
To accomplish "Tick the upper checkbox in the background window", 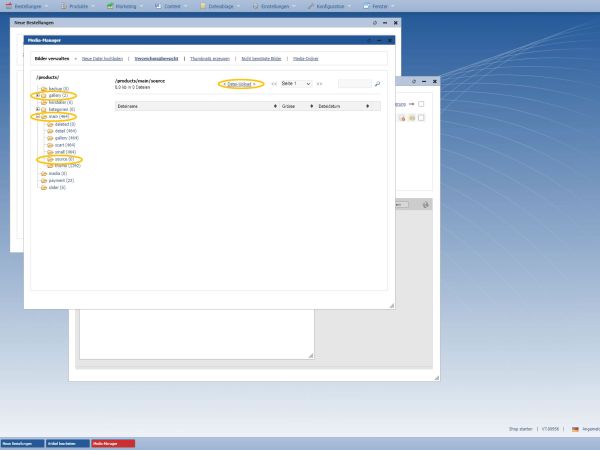I will 421,104.
